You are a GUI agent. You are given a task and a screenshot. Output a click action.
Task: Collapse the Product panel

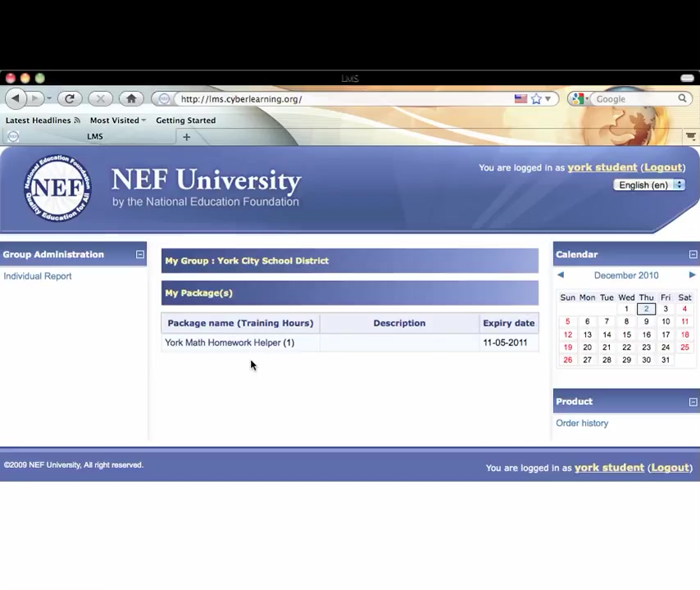click(693, 401)
